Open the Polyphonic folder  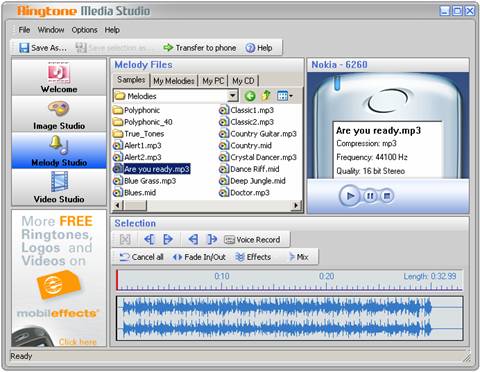pyautogui.click(x=137, y=110)
